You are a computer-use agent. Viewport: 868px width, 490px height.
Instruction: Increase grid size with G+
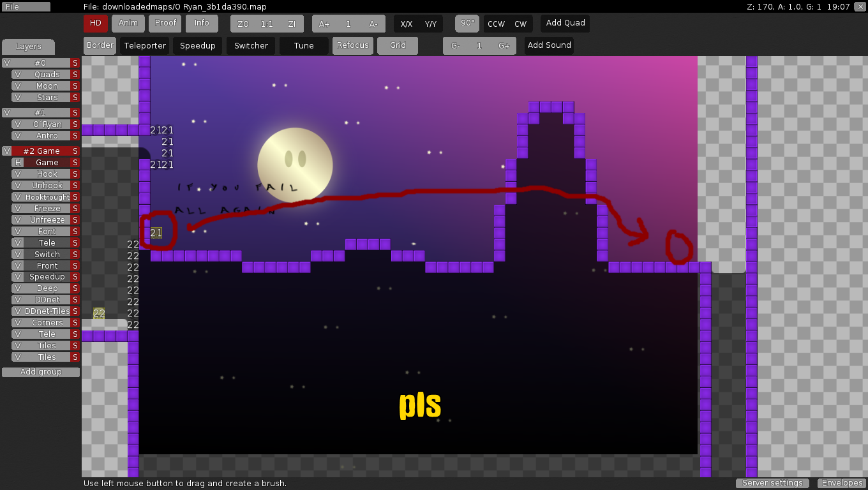[504, 46]
